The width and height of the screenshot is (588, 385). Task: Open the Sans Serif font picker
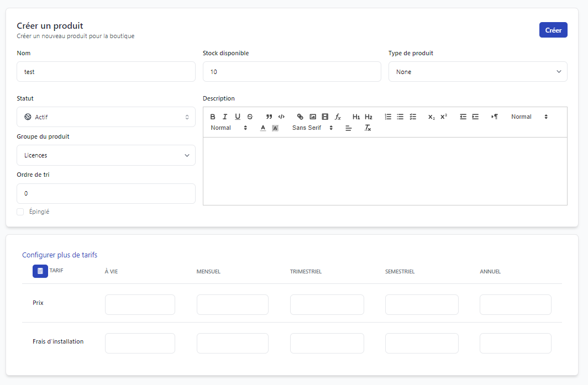coord(312,128)
